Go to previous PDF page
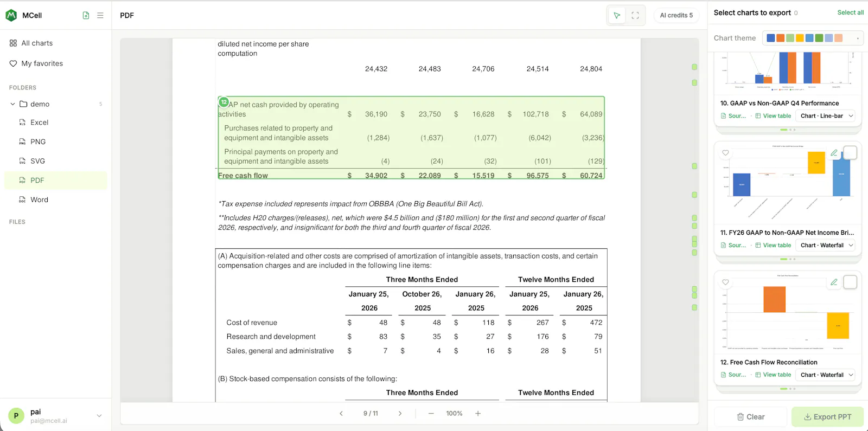The width and height of the screenshot is (868, 431). coord(341,414)
